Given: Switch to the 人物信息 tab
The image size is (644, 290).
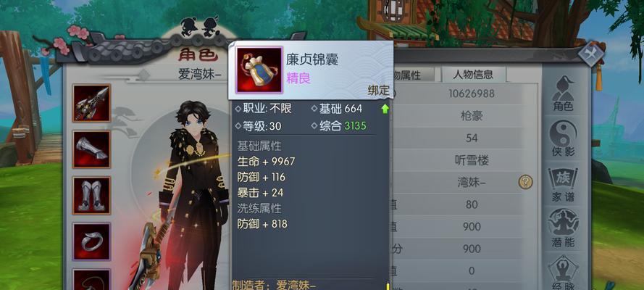Looking at the screenshot, I should click(473, 75).
